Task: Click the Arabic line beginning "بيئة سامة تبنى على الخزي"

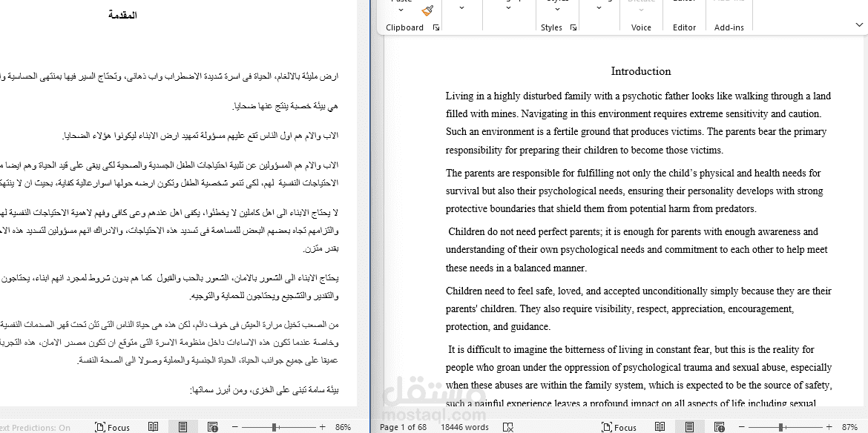Action: [x=265, y=391]
